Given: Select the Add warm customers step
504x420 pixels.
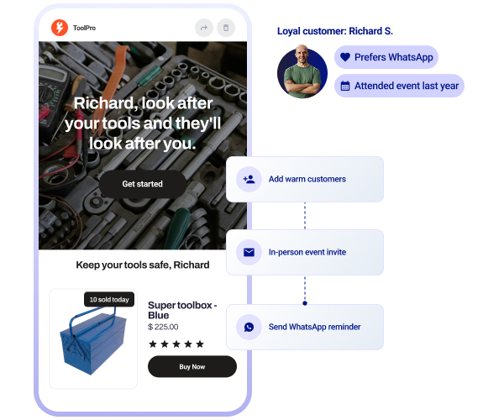Looking at the screenshot, I should (x=305, y=179).
